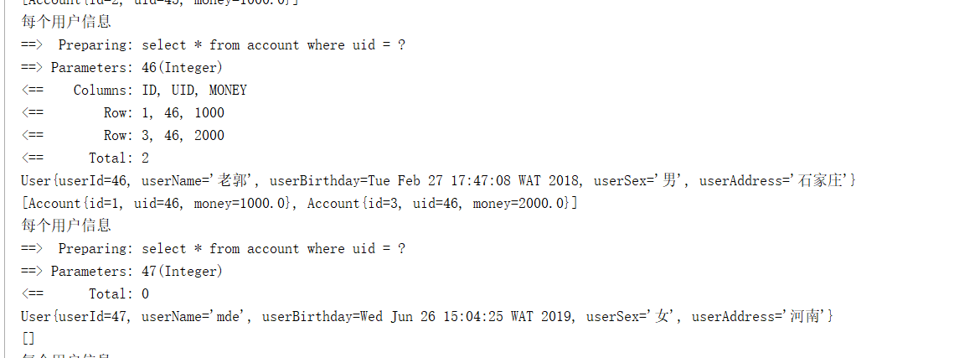The width and height of the screenshot is (980, 358).
Task: Click the user name 老郭
Action: coord(234,181)
